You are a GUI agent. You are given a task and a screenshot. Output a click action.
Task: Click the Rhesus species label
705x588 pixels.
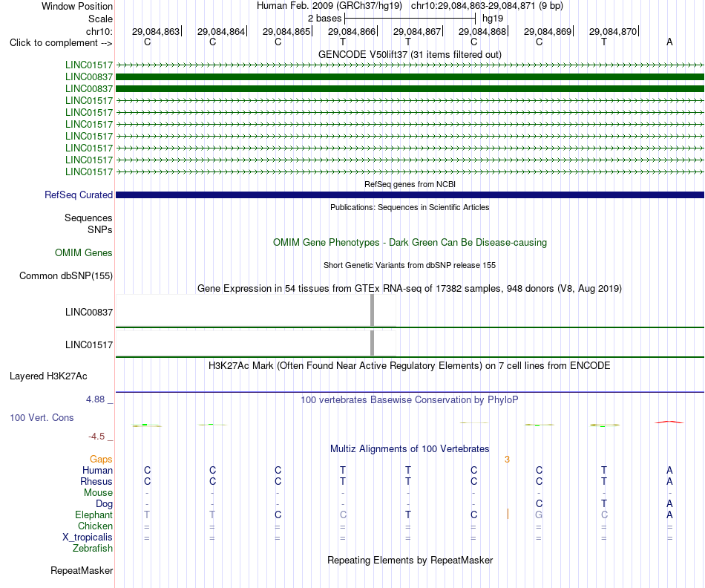tap(96, 481)
